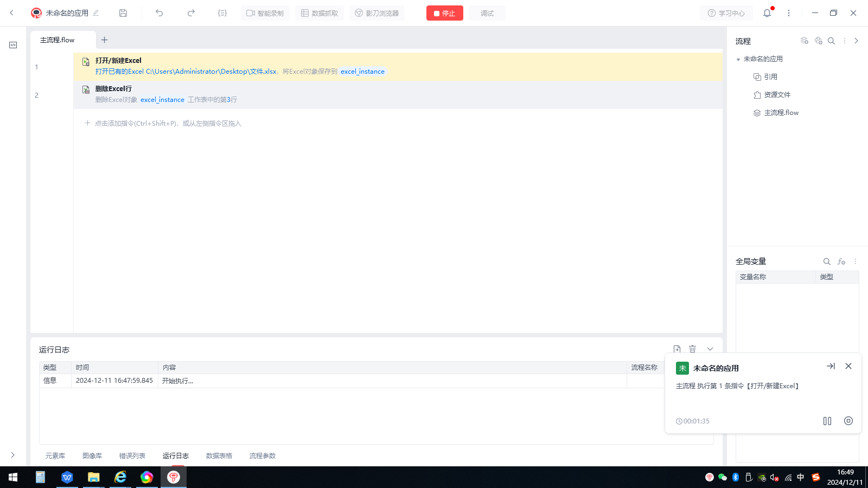The image size is (868, 488).
Task: Open more options in the 流程 panel
Action: [844, 41]
